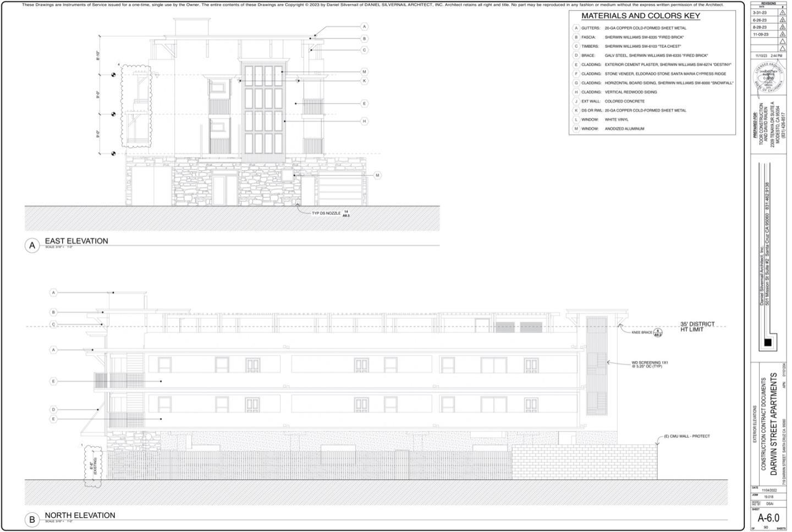The width and height of the screenshot is (792, 532).
Task: Click callout bubble B on east elevation
Action: (x=364, y=38)
